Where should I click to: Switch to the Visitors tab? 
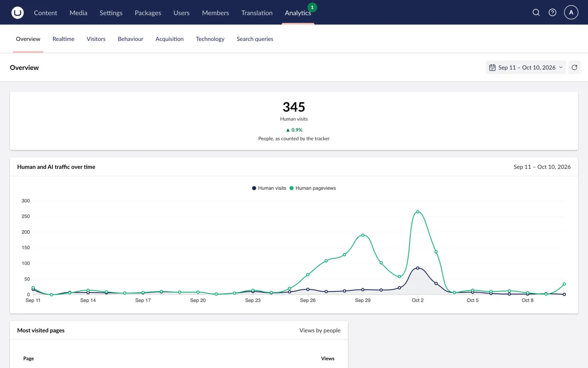point(96,39)
